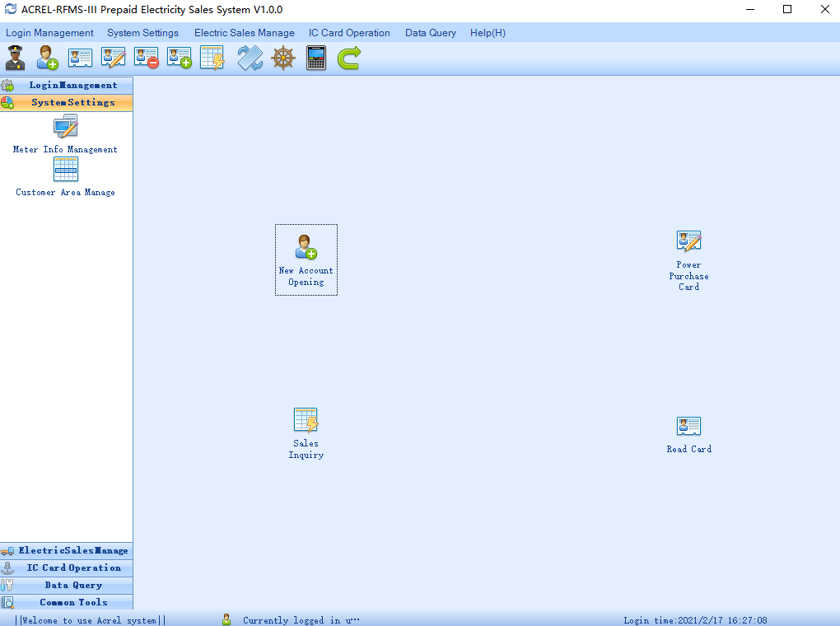The height and width of the screenshot is (626, 840).
Task: Click the ID card toolbar icon
Action: 80,58
